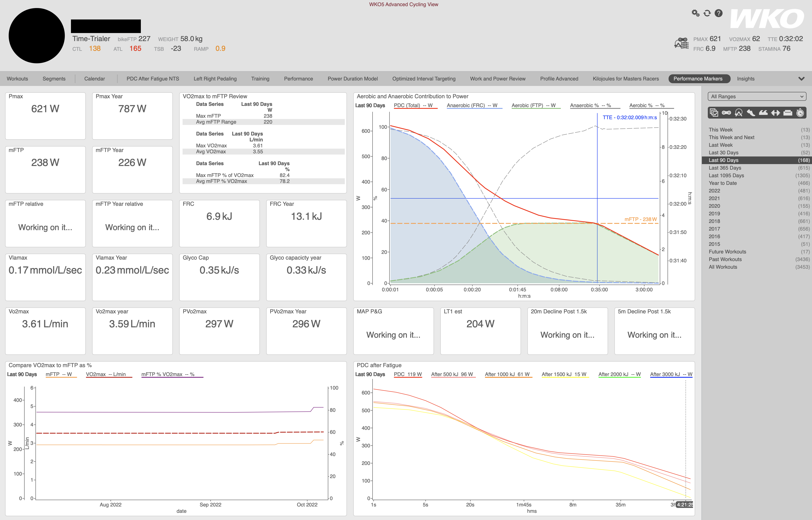Image resolution: width=812 pixels, height=520 pixels.
Task: Toggle VO2max L/min legend series
Action: [x=109, y=374]
